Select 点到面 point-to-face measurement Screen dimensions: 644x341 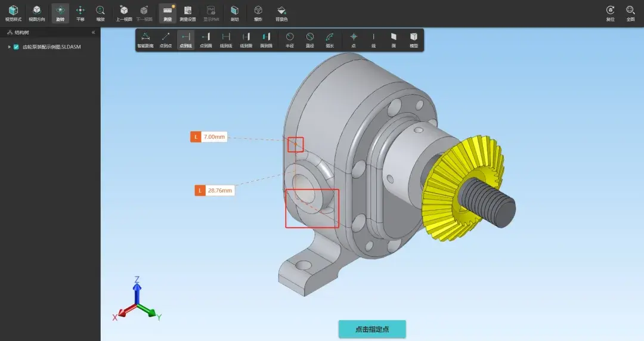click(206, 40)
